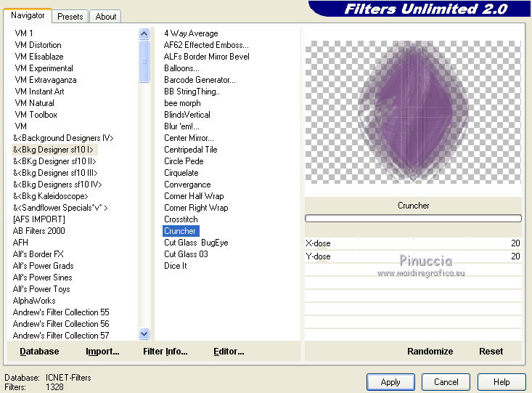The height and width of the screenshot is (393, 532).
Task: Choose the bee morph filter
Action: 183,103
